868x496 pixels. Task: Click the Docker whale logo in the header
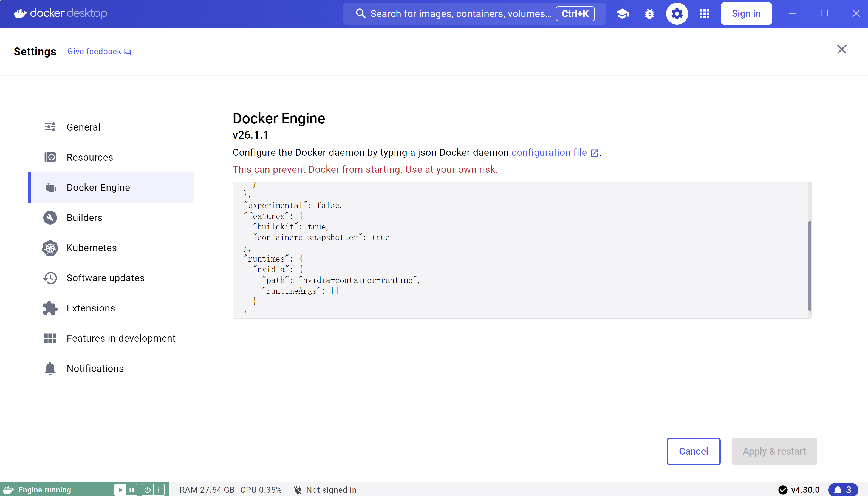click(x=21, y=13)
